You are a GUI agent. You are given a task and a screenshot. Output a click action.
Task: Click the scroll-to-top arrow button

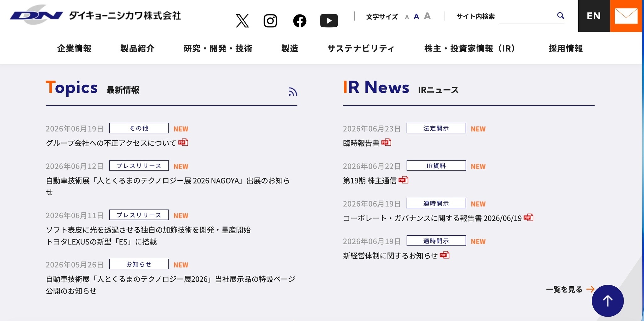click(608, 301)
